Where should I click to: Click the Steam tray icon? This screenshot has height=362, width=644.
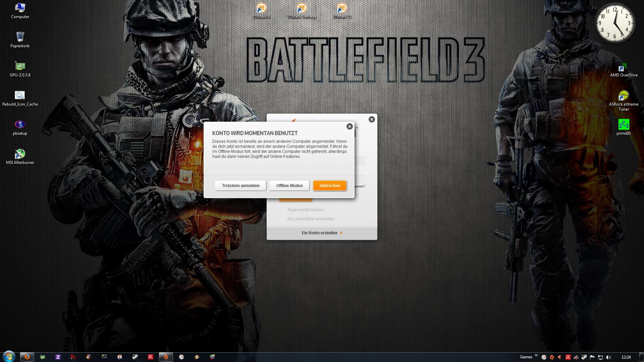pos(584,357)
